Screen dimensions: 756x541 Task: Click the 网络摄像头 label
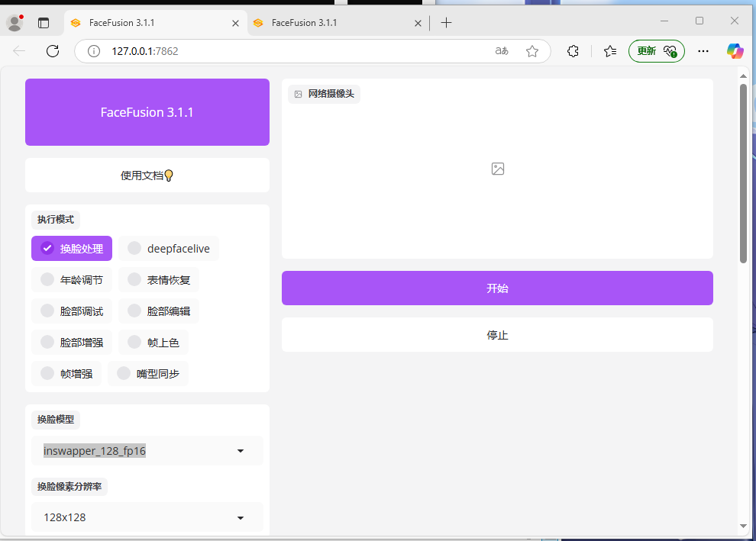[x=324, y=94]
